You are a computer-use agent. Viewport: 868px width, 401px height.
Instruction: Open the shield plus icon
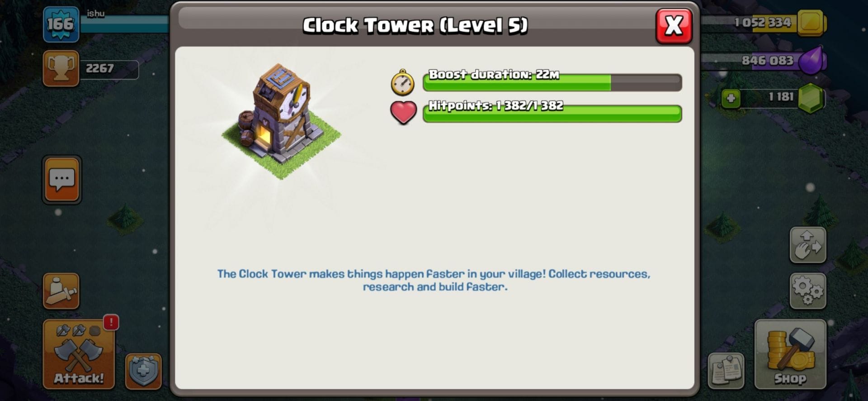(x=143, y=372)
